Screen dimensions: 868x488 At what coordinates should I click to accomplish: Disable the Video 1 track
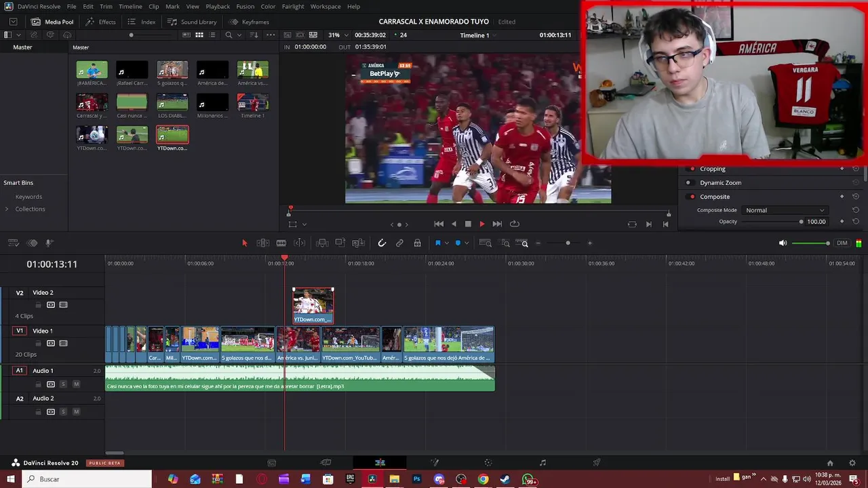click(63, 344)
